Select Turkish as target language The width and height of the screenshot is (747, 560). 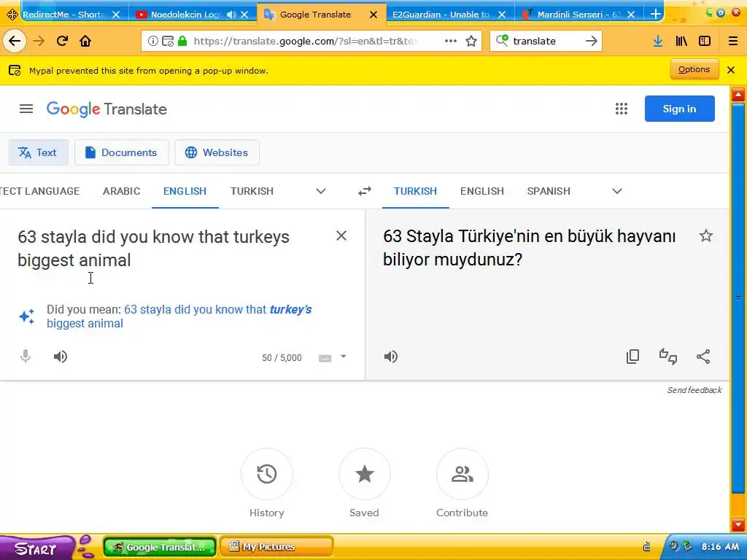(415, 191)
